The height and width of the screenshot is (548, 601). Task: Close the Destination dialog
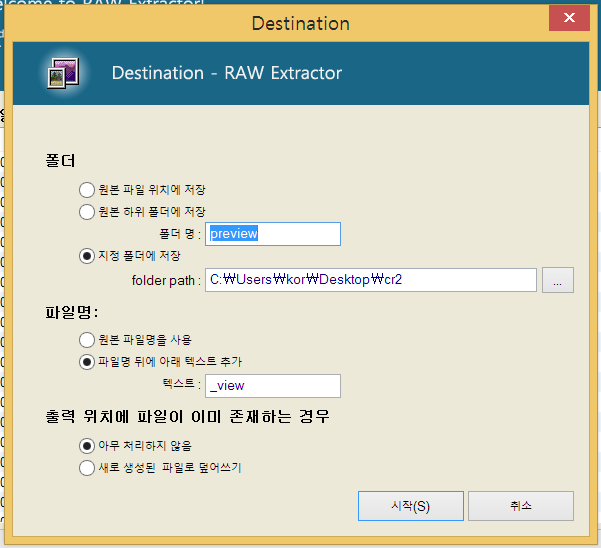point(569,18)
